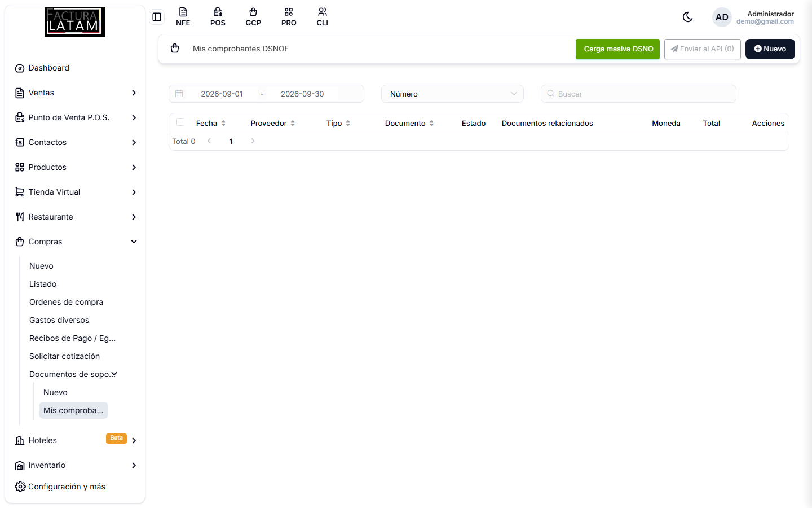Click the Inventario warehouse icon
Screen dimensions: 812x508
(x=20, y=466)
